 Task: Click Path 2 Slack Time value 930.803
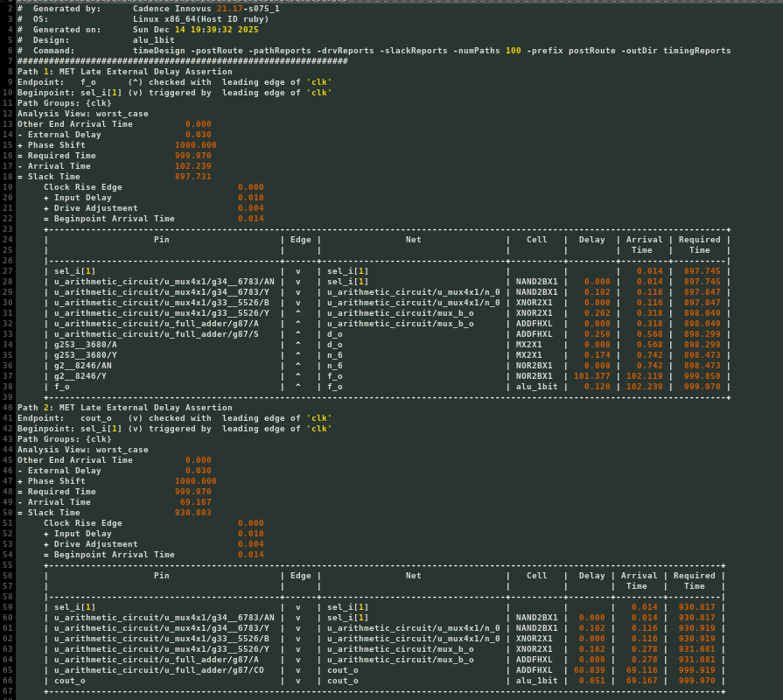[x=192, y=512]
